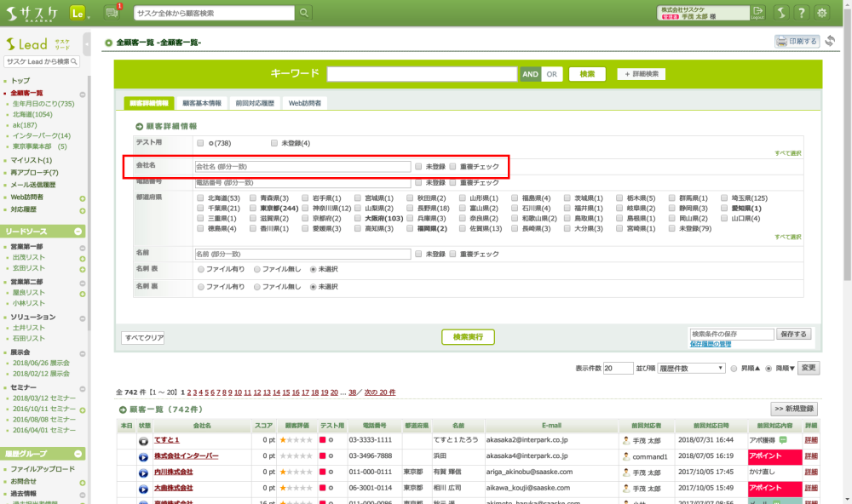Select ファイル有り radio for 名刺 表

point(201,269)
